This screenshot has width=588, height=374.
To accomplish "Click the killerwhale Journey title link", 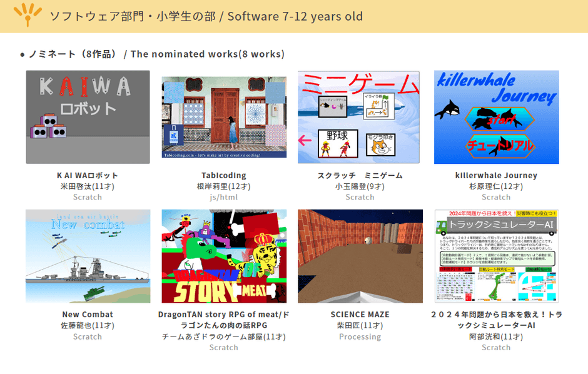I will click(496, 175).
